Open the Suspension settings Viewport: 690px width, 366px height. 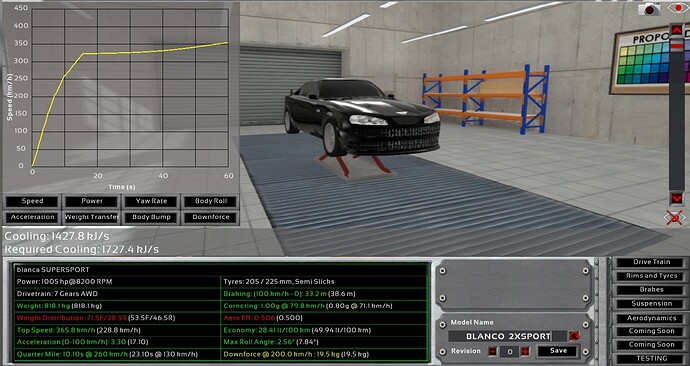pos(651,304)
